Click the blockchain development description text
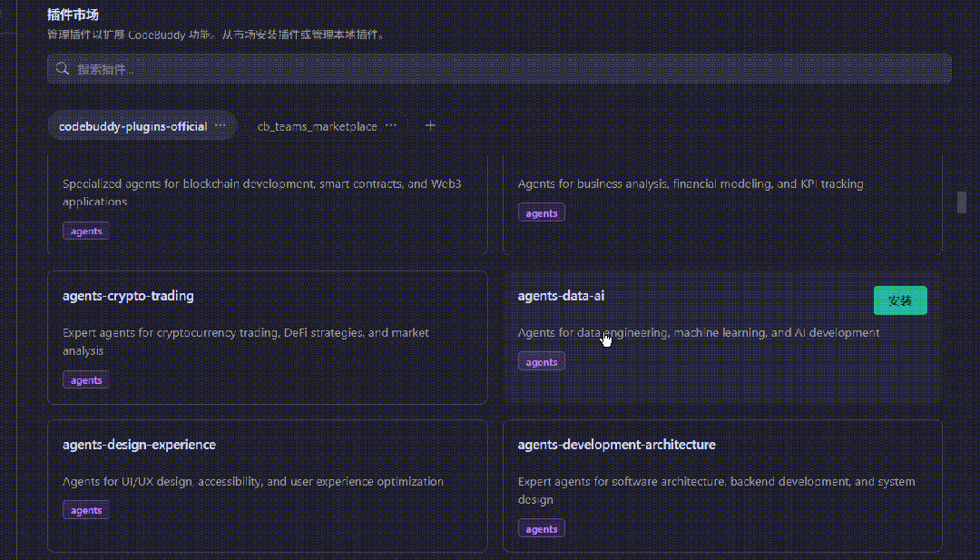The image size is (980, 560). (x=262, y=192)
